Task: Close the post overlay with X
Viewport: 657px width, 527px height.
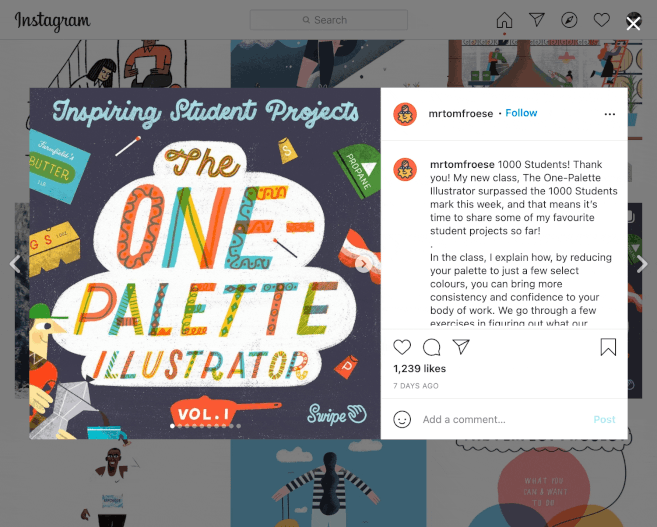Action: click(633, 24)
